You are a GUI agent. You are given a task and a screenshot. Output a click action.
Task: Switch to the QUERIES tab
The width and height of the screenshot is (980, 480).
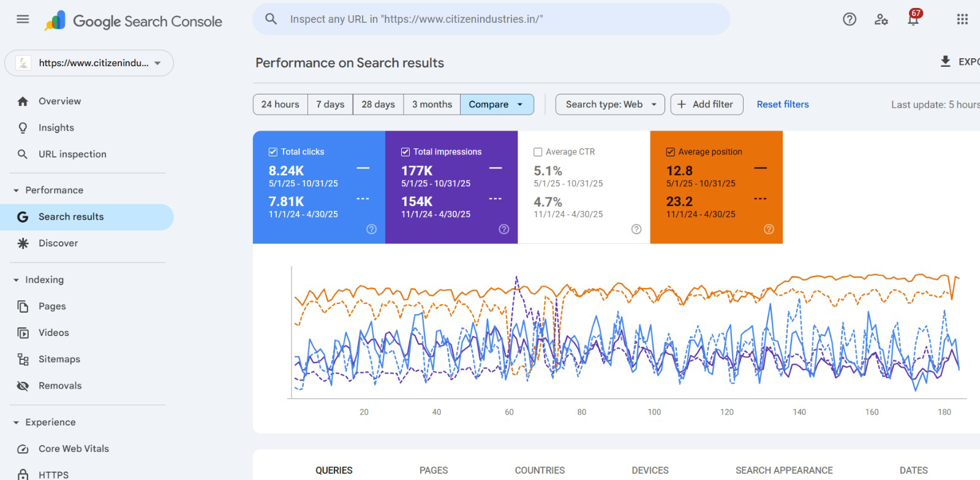tap(334, 470)
